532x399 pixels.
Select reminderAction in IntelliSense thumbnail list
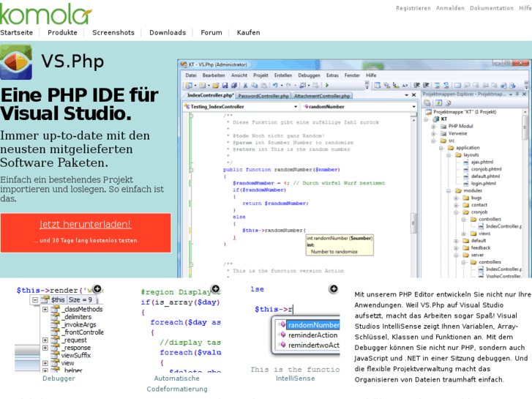pos(312,335)
